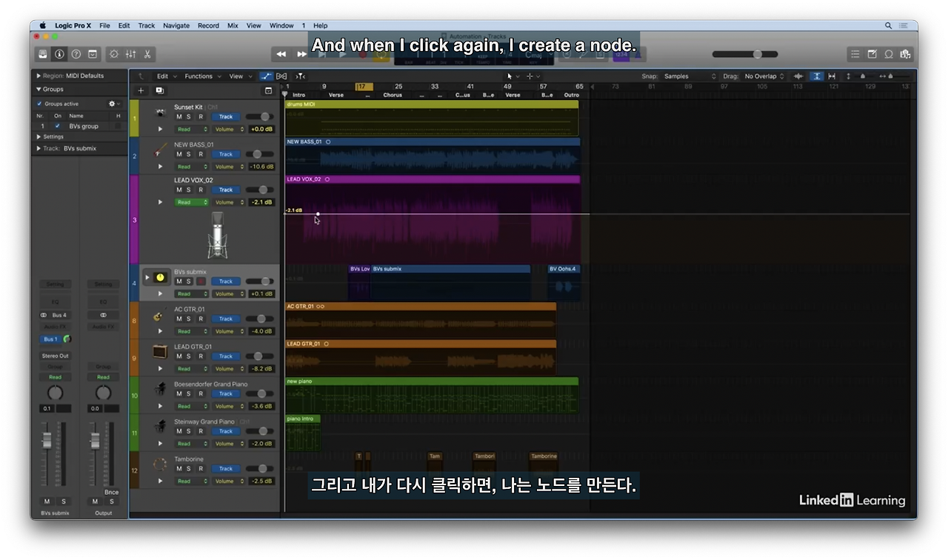Open the List Editors icon

(x=855, y=54)
